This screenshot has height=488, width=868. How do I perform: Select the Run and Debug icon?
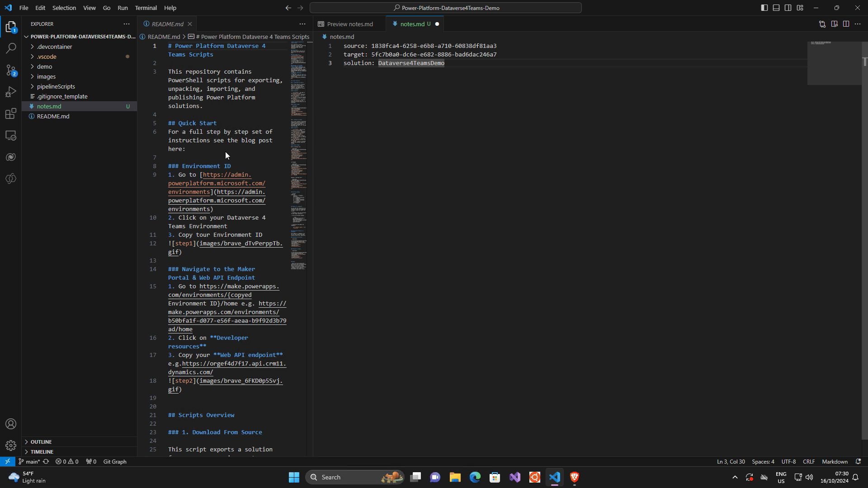(11, 92)
